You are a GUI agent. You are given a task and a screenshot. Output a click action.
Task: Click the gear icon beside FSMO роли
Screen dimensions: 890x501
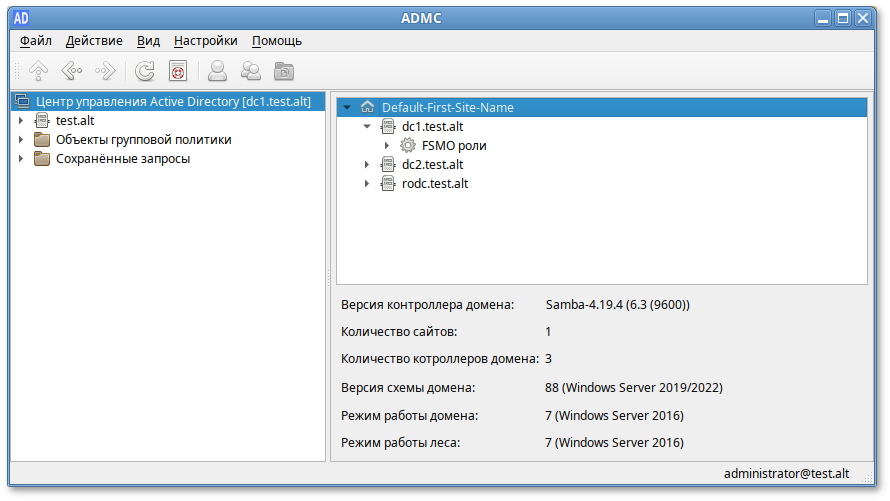[x=408, y=145]
